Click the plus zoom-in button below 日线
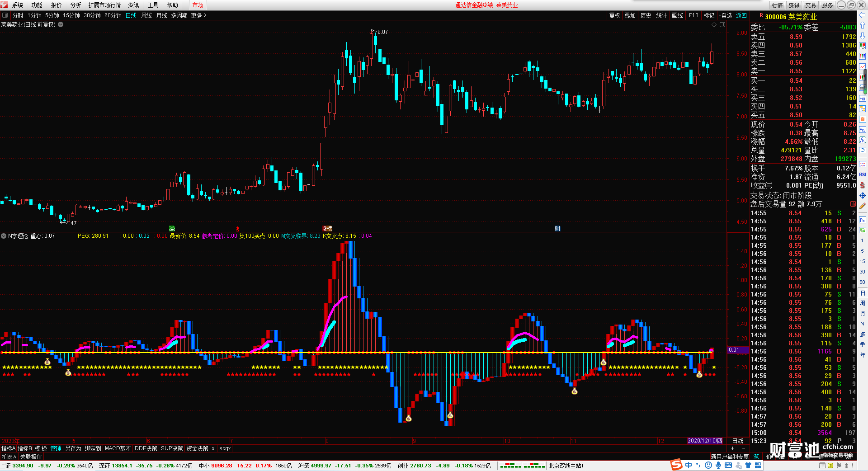Screen dimensions: 868x471 (x=733, y=448)
